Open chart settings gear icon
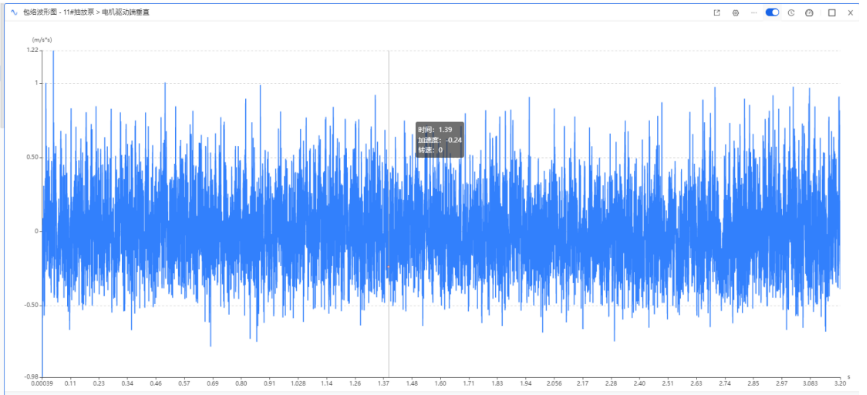867x395 pixels. click(x=735, y=13)
